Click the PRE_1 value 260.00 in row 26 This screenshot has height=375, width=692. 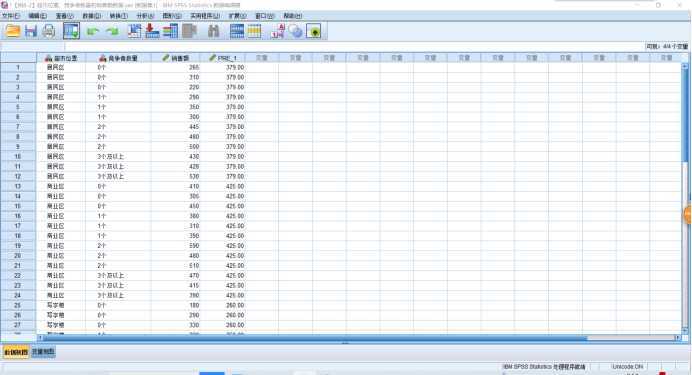point(223,315)
